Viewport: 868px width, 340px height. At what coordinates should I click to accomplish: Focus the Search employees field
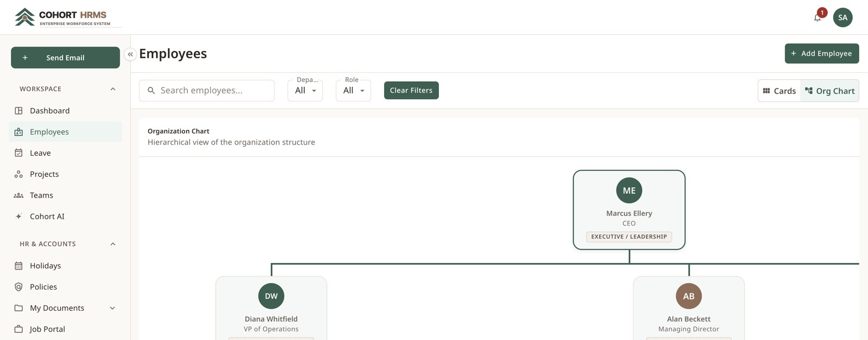point(207,91)
